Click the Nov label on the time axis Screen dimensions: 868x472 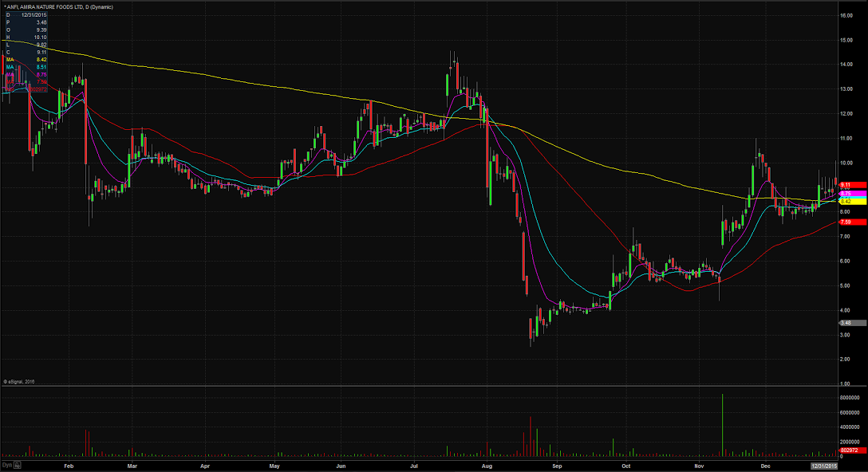[x=700, y=466]
